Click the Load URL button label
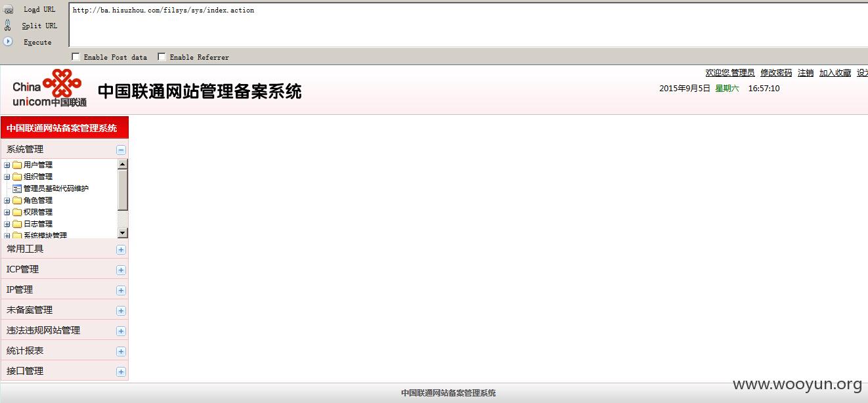 (x=39, y=10)
